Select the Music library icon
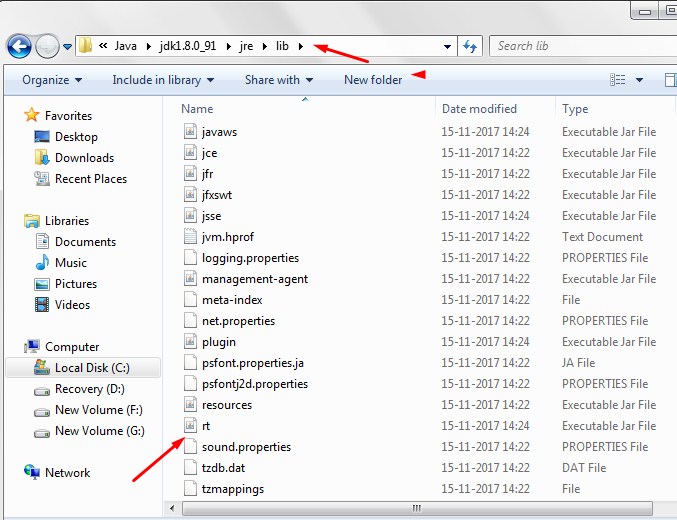The image size is (677, 520). (x=42, y=263)
